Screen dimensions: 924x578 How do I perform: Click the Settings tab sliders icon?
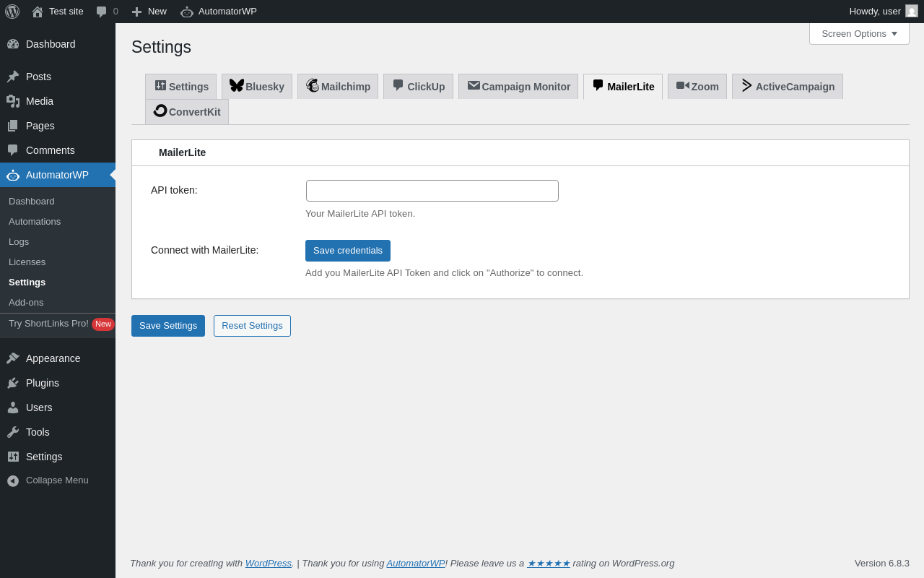[160, 85]
